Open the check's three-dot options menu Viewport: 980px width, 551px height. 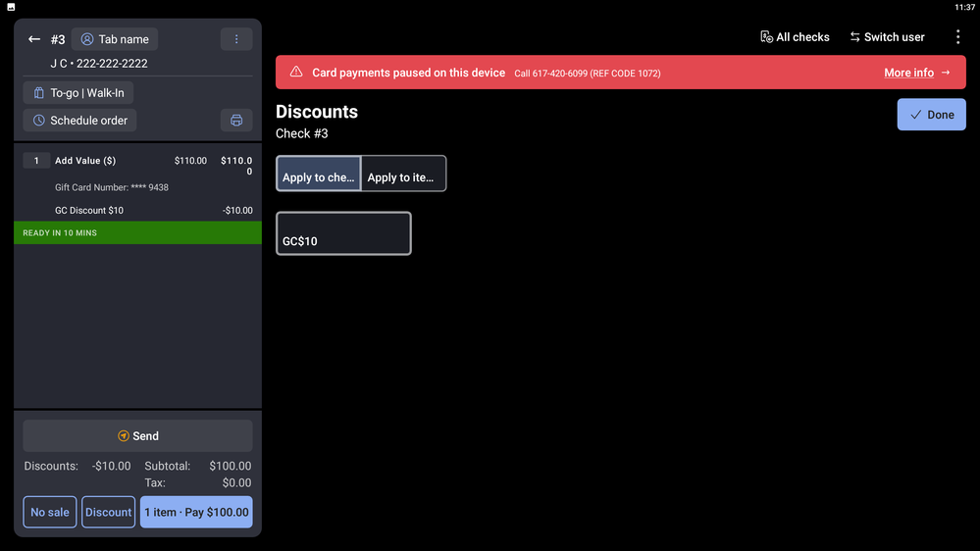(235, 39)
